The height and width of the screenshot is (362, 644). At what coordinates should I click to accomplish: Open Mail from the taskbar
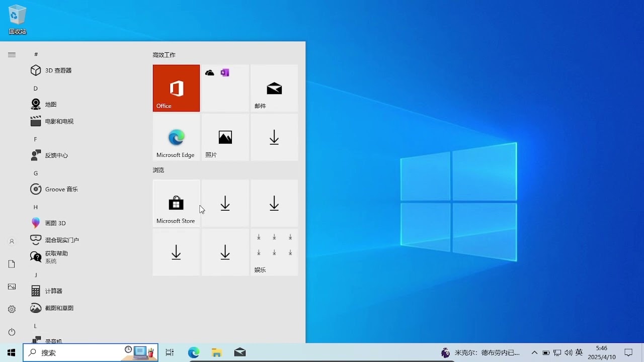tap(240, 352)
